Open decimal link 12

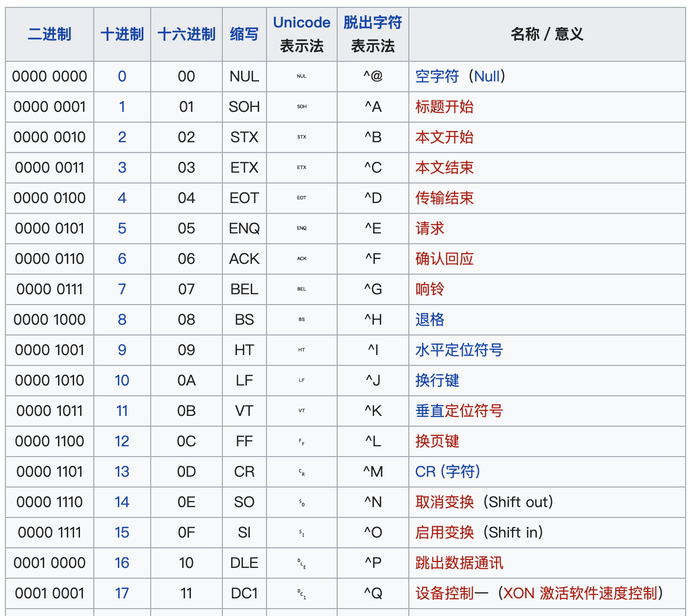(122, 441)
